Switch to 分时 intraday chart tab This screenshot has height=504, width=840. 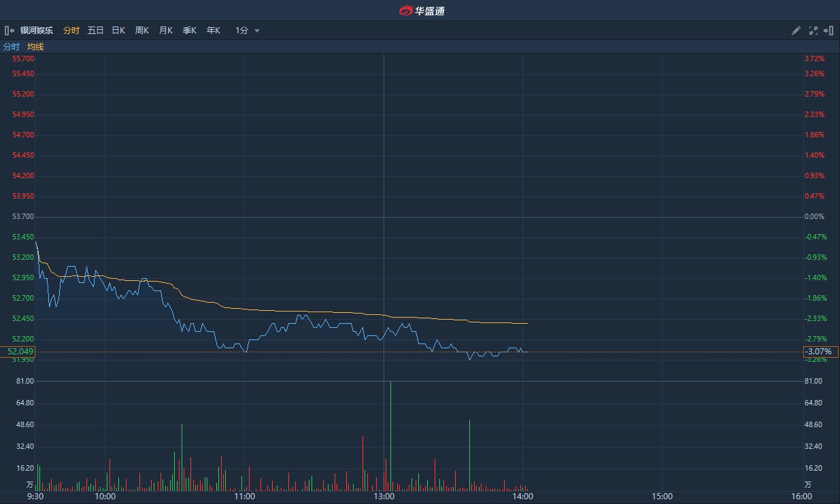pyautogui.click(x=71, y=31)
